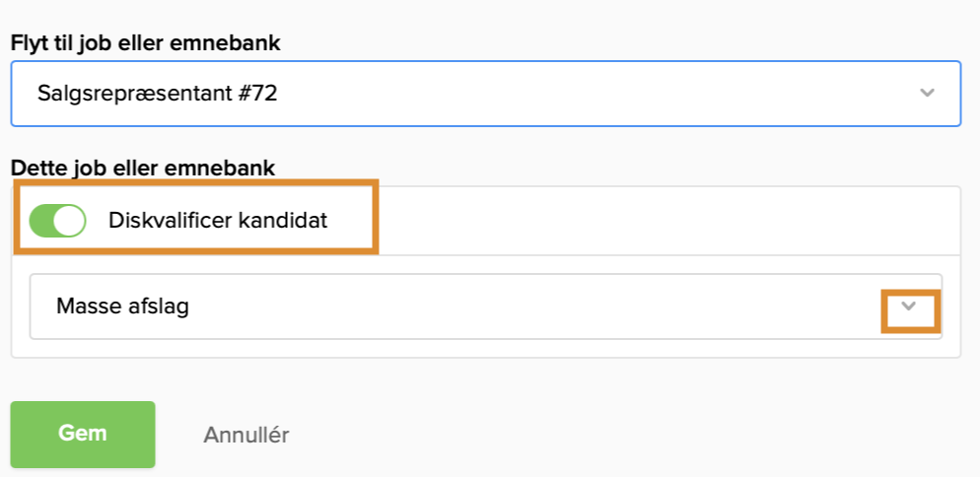Click the down arrow in the job selector
Screen dimensions: 980x477
pyautogui.click(x=926, y=93)
